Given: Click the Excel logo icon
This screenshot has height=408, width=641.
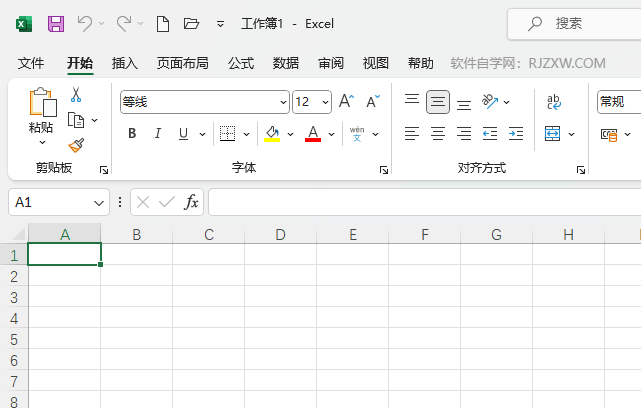Looking at the screenshot, I should tap(24, 24).
